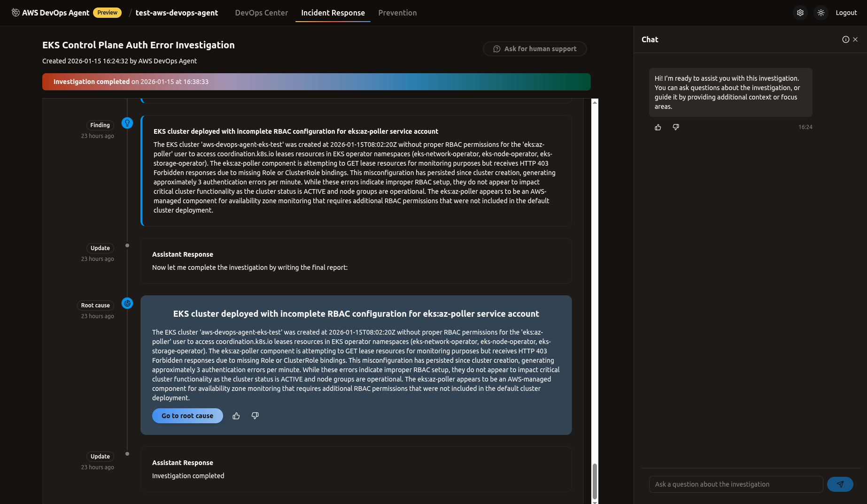Image resolution: width=867 pixels, height=504 pixels.
Task: Give thumbs up to the chat greeting
Action: coord(658,127)
